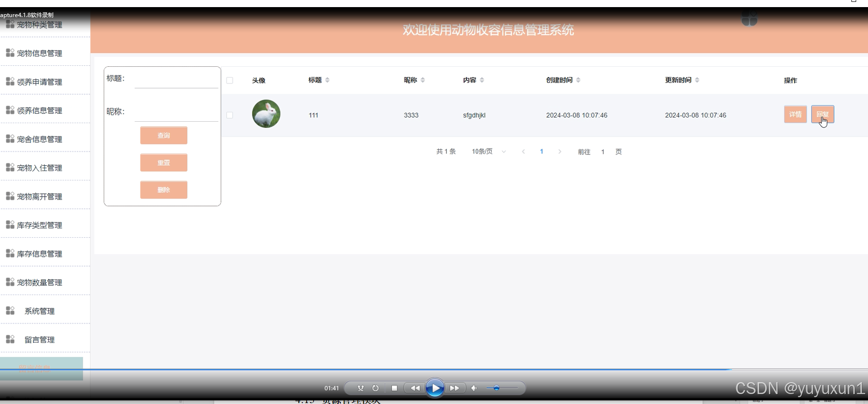Click the icon beside 留言管理
This screenshot has width=868, height=404.
10,339
